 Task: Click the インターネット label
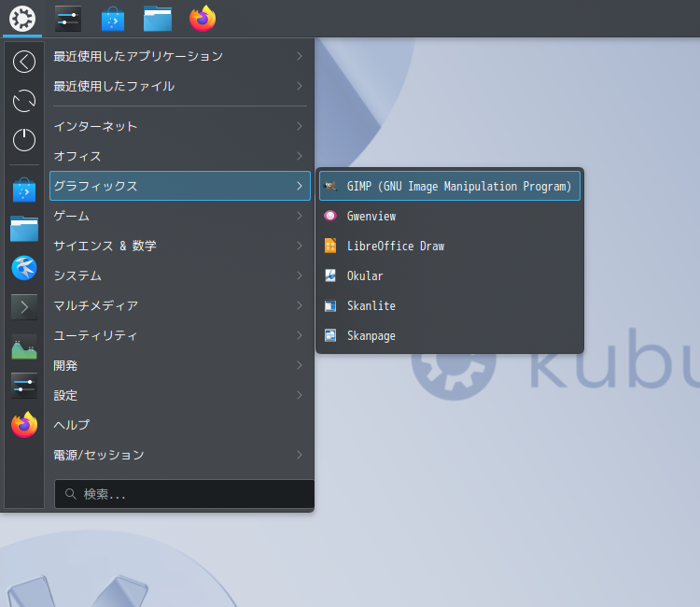[95, 126]
